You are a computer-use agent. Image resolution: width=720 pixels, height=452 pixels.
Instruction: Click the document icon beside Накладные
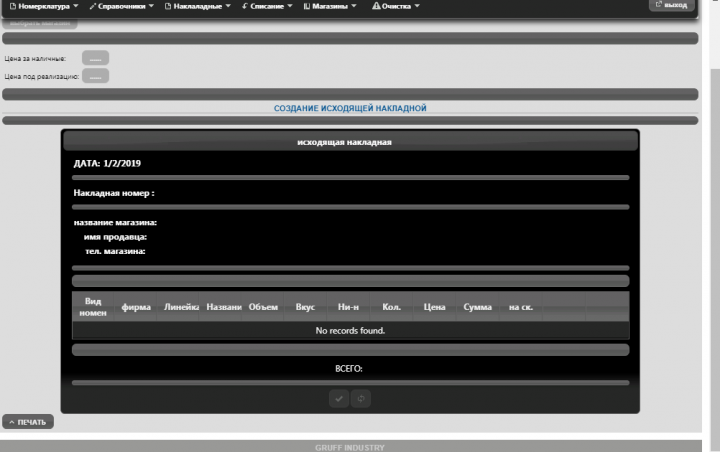coord(168,6)
